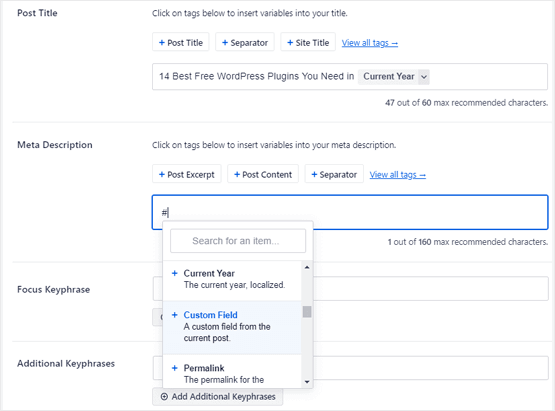The image size is (555, 411).
Task: Insert the meta description Separator tag
Action: (334, 174)
